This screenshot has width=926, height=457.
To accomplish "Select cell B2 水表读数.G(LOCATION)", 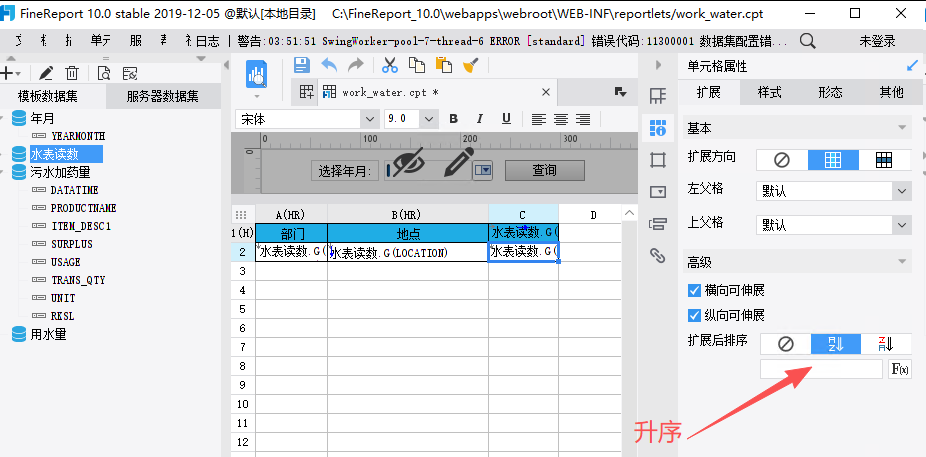I will click(408, 252).
